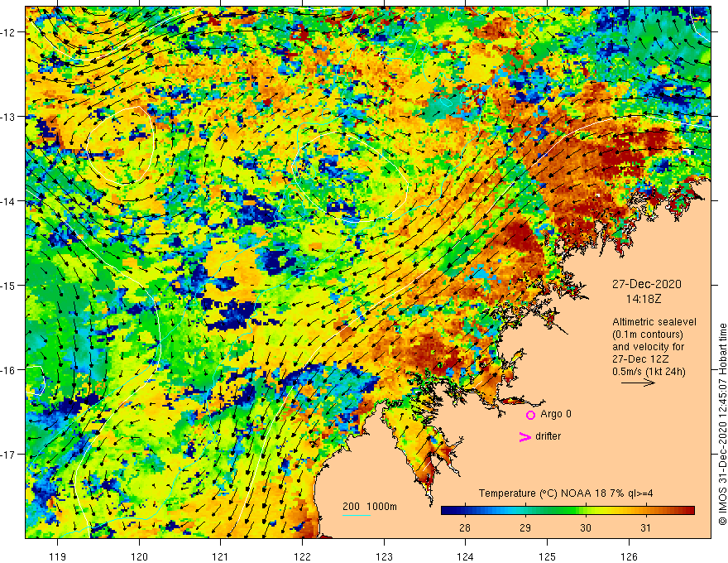The width and height of the screenshot is (728, 563).
Task: Click the 'Argo 0' label
Action: tap(556, 414)
